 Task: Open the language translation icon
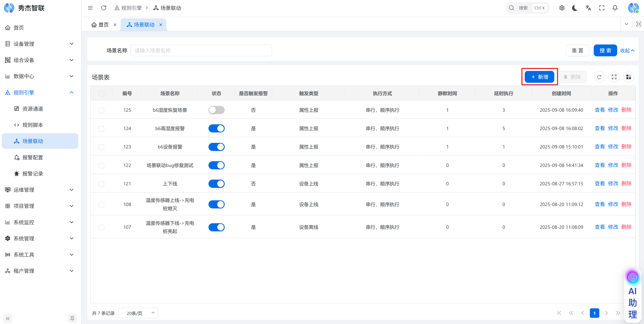(588, 8)
